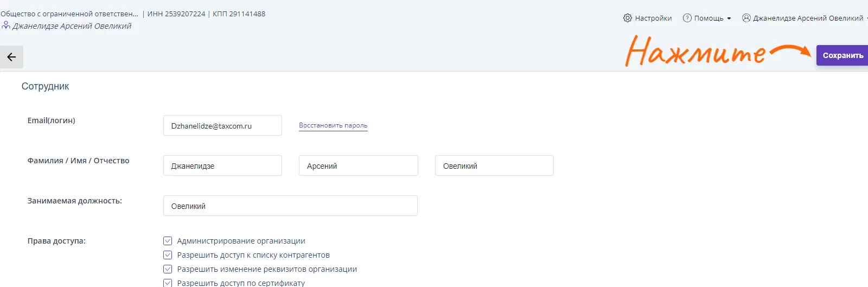Click the employee icon beside Джанелидзе name
The height and width of the screenshot is (287, 868).
(6, 25)
